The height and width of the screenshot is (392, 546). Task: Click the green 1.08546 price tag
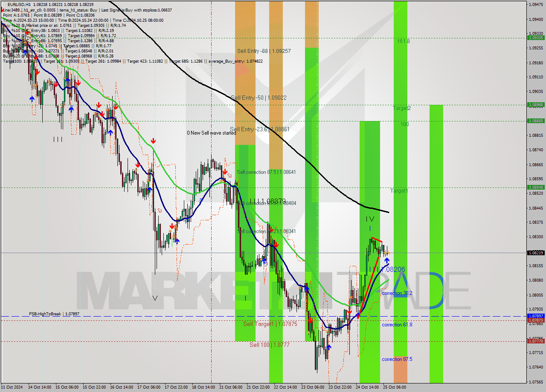[535, 187]
